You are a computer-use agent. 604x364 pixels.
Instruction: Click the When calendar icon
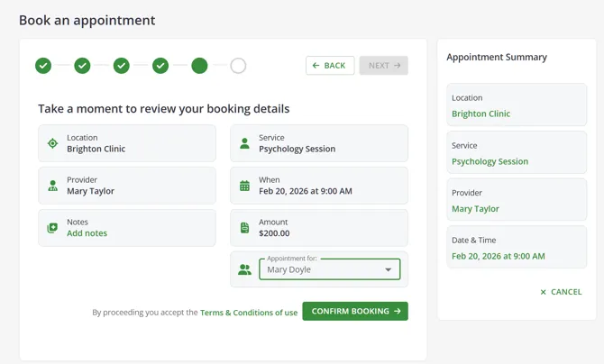coord(244,186)
